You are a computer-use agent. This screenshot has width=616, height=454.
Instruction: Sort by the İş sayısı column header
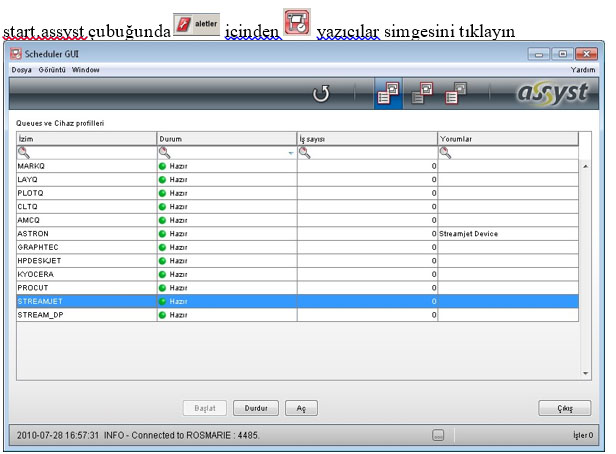pyautogui.click(x=367, y=139)
